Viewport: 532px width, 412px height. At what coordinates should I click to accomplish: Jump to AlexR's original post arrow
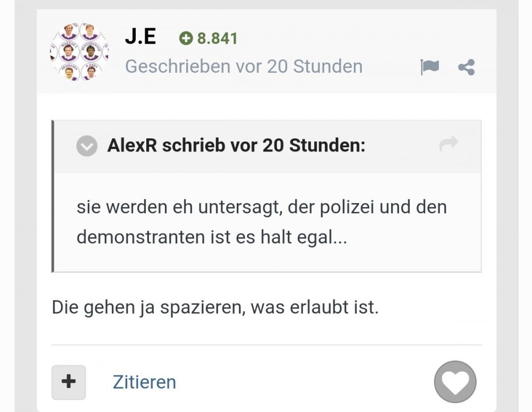coord(448,145)
